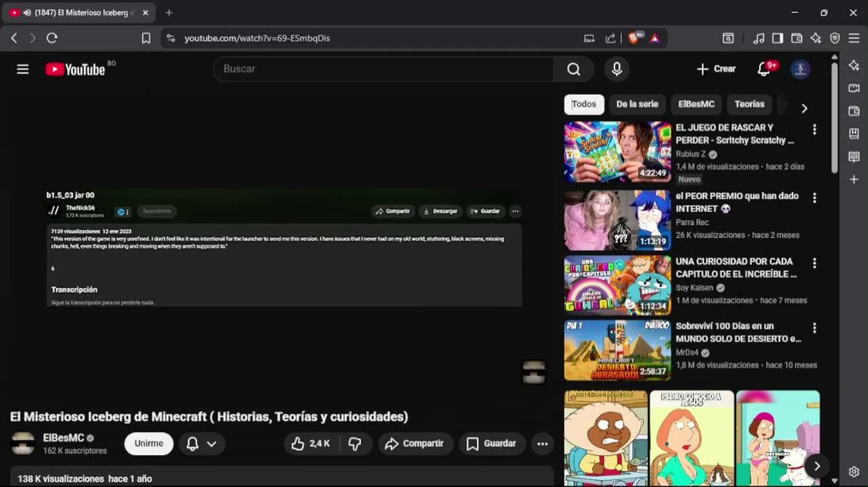
Task: Select the ElBesMC filter chip
Action: click(x=696, y=104)
